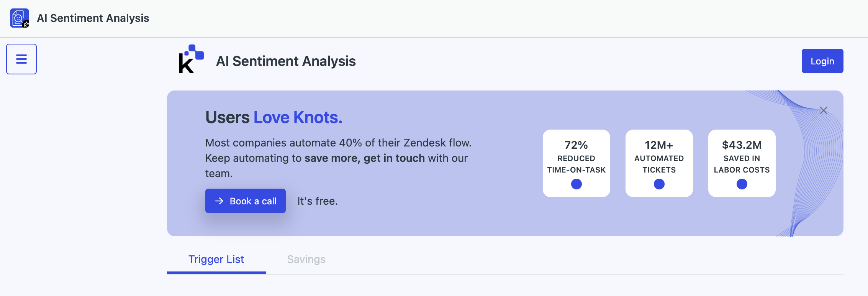
Task: Click the Zendesk automation description paragraph
Action: tap(339, 158)
